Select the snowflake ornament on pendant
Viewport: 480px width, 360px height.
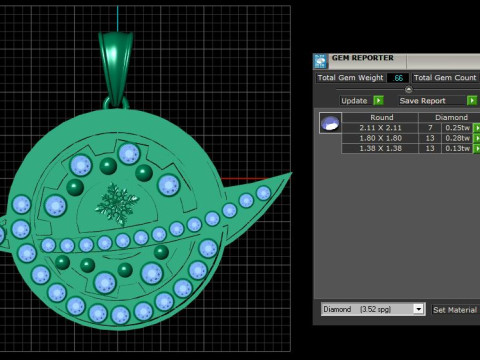117,204
